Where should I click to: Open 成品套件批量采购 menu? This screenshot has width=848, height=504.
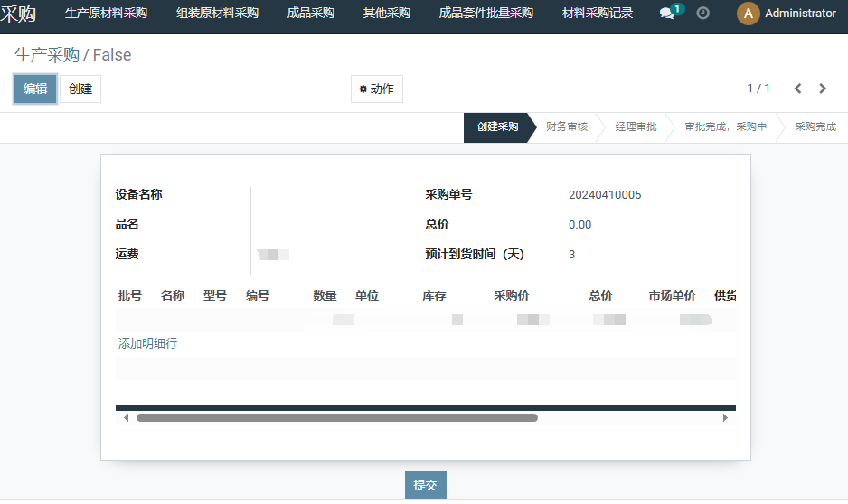[x=485, y=14]
